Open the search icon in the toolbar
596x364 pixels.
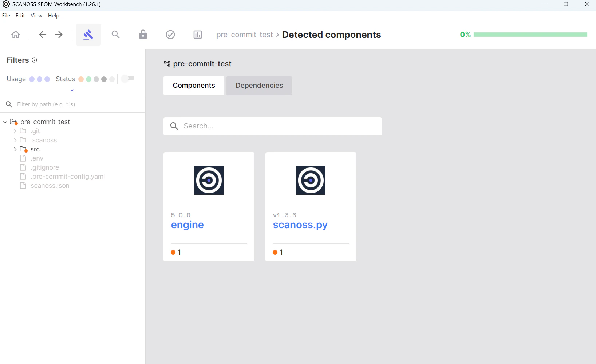point(115,34)
